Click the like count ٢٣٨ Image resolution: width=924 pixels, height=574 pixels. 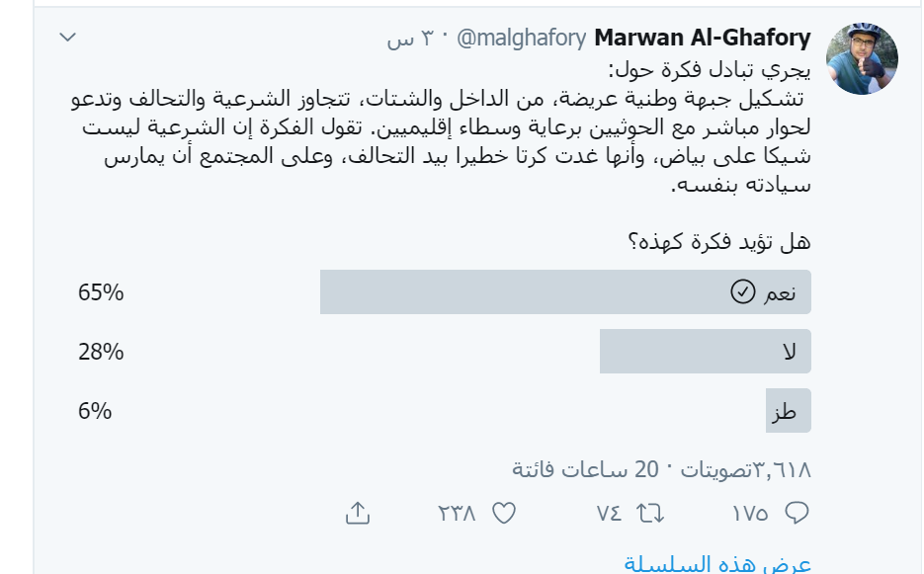coord(457,514)
